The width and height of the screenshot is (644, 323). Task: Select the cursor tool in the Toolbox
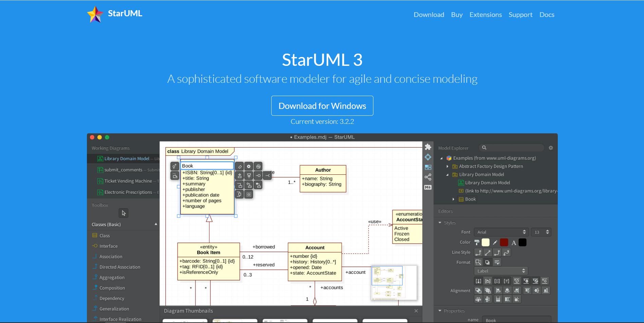pyautogui.click(x=124, y=213)
